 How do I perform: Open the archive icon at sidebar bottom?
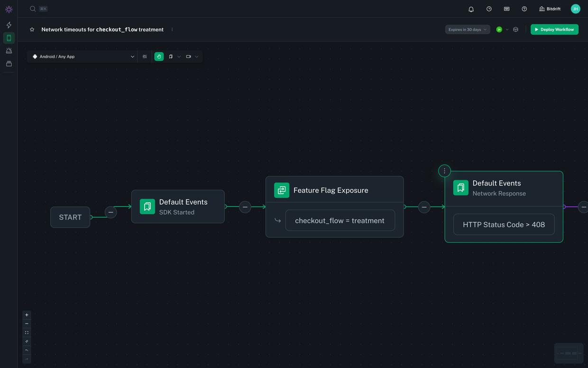pos(9,64)
